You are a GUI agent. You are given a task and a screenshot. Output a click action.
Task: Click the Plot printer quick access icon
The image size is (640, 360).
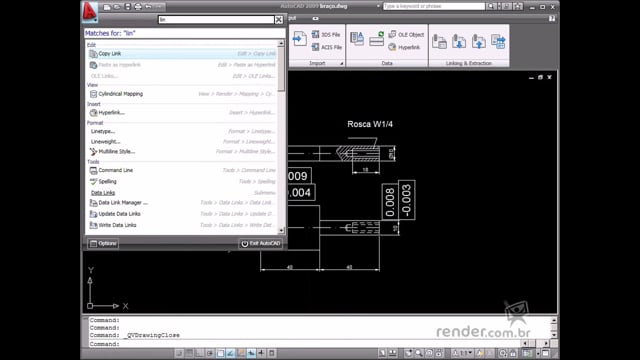(138, 7)
